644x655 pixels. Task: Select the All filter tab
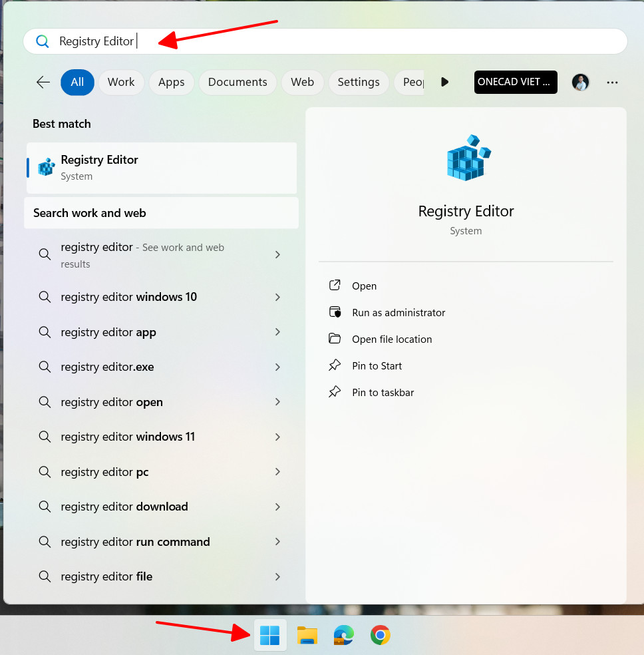click(77, 83)
